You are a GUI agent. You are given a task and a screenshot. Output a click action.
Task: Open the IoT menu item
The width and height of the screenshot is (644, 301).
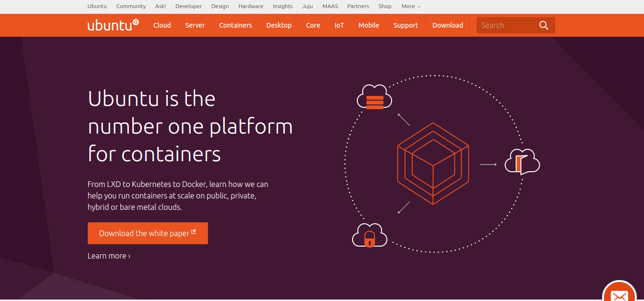coord(339,25)
